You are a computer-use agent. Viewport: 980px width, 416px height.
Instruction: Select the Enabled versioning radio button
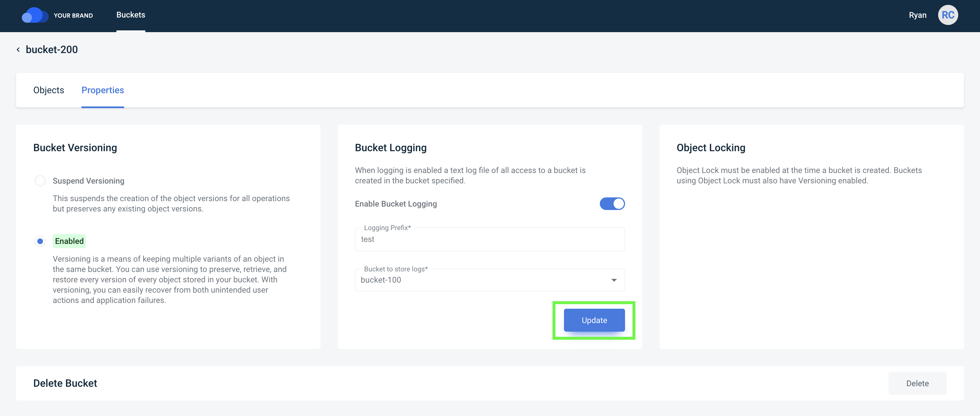[40, 241]
